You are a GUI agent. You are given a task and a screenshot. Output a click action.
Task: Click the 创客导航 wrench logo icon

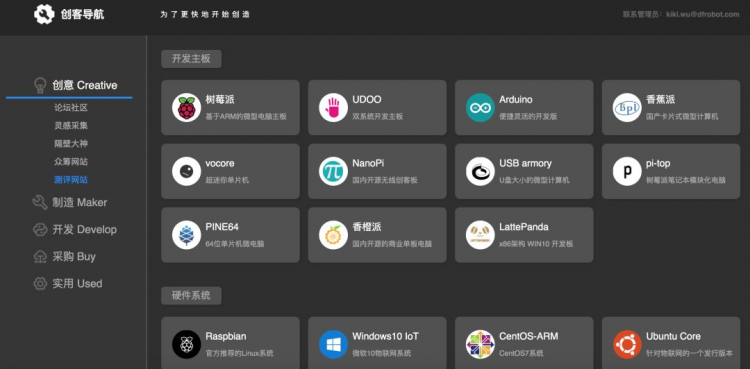coord(44,14)
